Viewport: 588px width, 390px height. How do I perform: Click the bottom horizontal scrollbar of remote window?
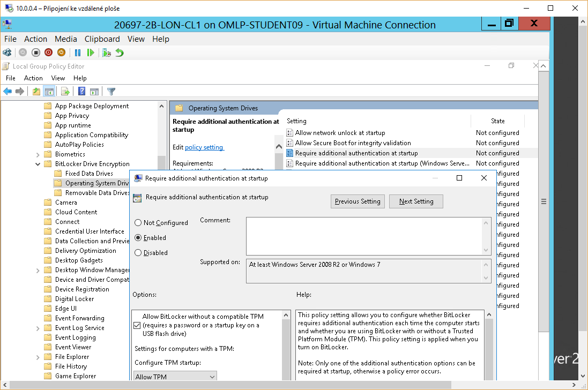tap(230, 385)
